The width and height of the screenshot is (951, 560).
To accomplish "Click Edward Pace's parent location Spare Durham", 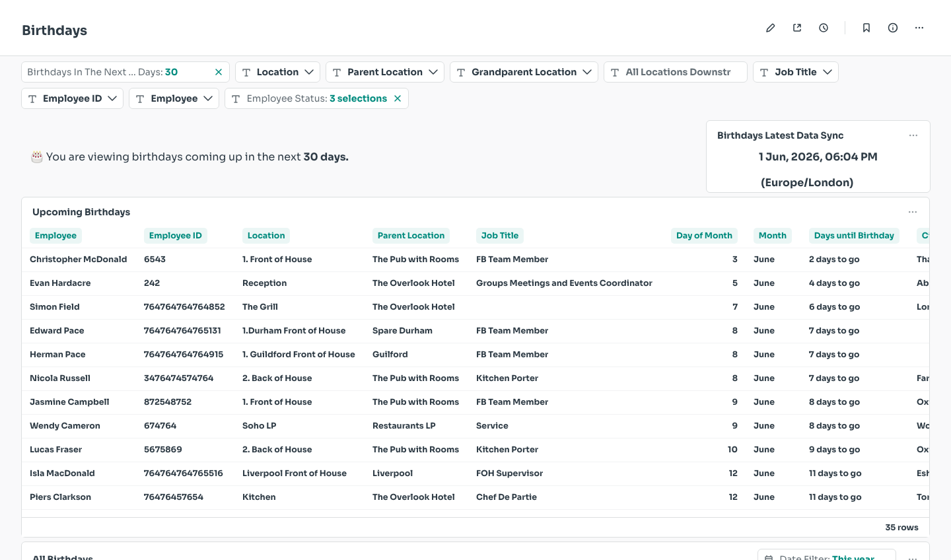I will click(x=402, y=331).
